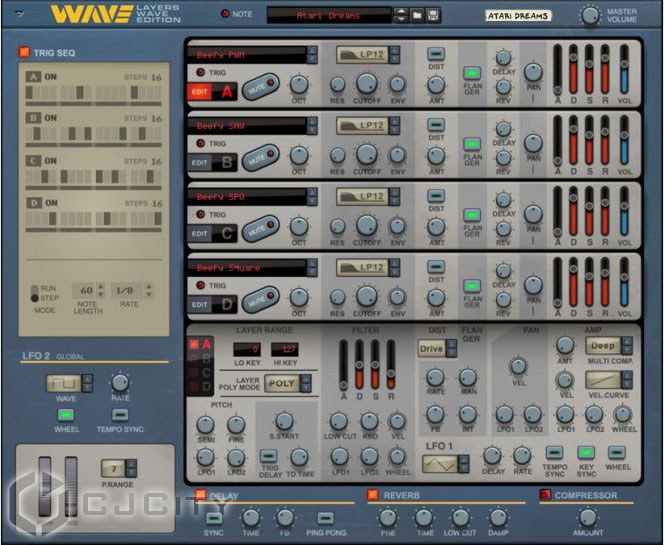Click layer B RES knob
This screenshot has height=545, width=664.
pyautogui.click(x=338, y=155)
